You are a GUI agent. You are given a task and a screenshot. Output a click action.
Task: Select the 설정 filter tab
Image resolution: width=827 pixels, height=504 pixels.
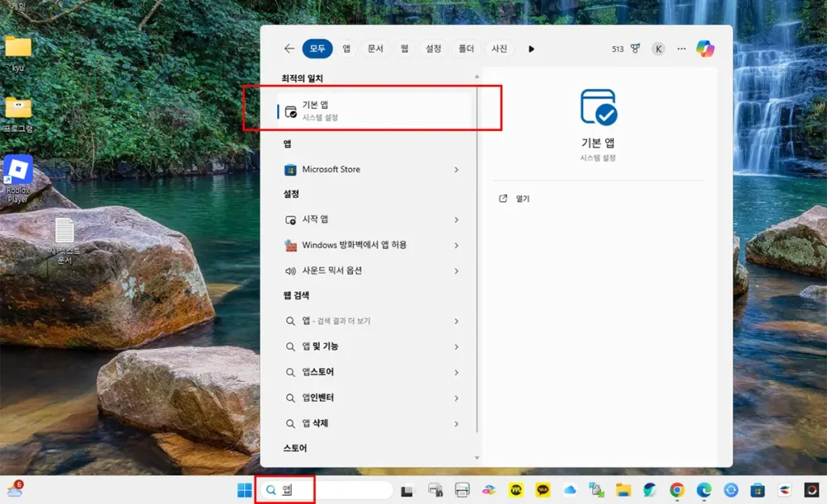pos(433,48)
